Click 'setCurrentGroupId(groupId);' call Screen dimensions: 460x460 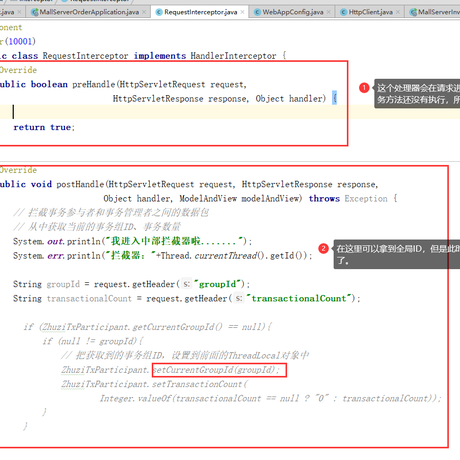tap(216, 370)
